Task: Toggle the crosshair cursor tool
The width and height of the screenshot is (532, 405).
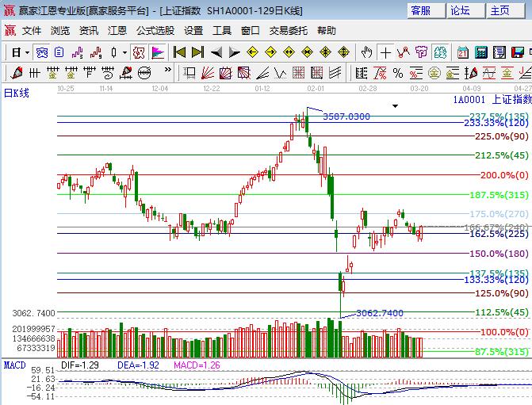Action: pos(385,52)
